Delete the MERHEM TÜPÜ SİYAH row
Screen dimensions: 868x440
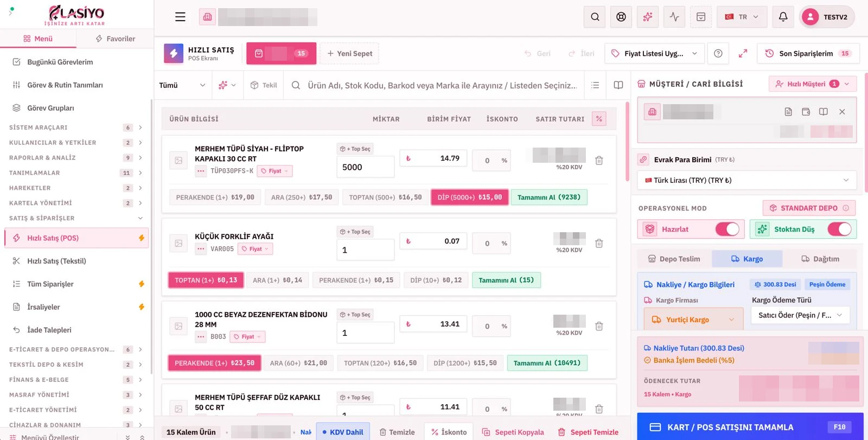pyautogui.click(x=599, y=161)
